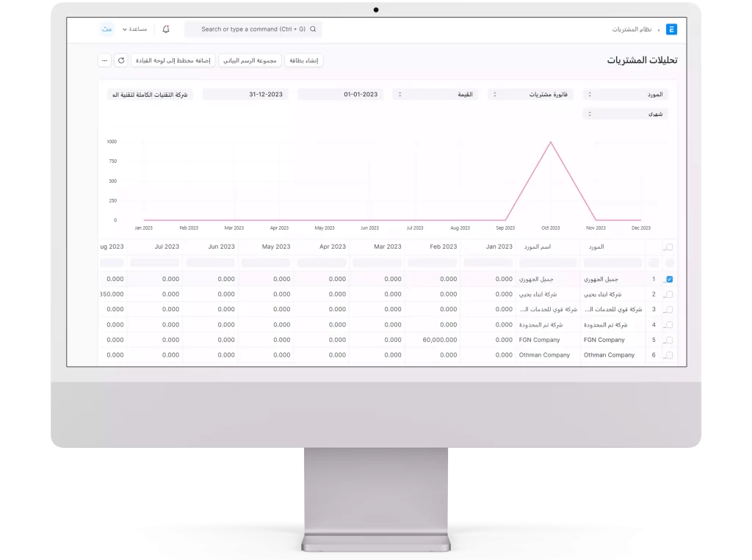Check the row 2 checkbox

[669, 294]
